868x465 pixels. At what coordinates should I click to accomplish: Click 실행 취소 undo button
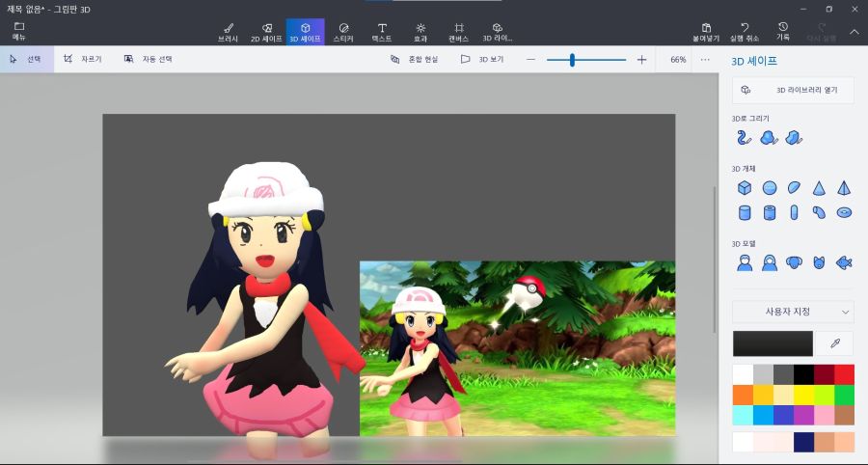[745, 32]
